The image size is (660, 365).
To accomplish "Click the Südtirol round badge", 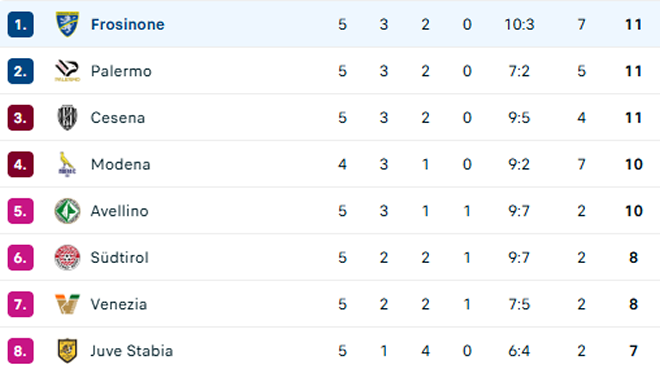I will [x=67, y=258].
